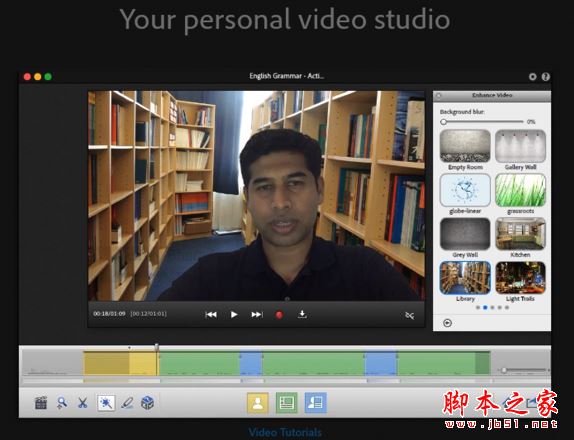Click the 0% background blur value
Screen dimensions: 574x440
point(531,122)
